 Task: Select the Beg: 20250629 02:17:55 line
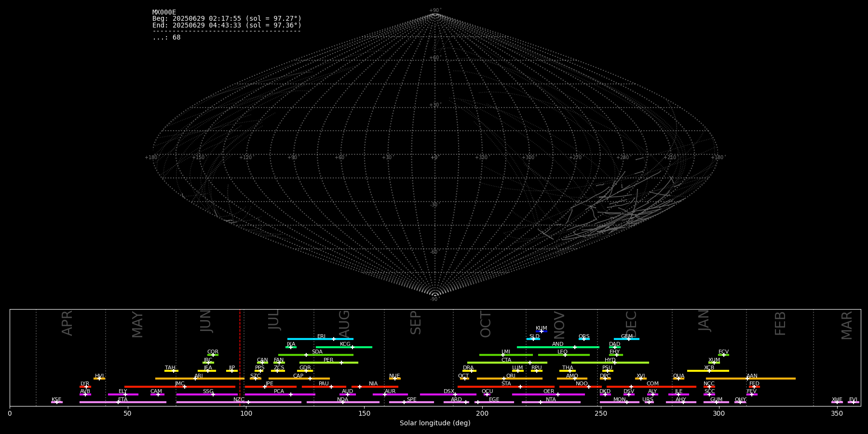click(x=227, y=19)
